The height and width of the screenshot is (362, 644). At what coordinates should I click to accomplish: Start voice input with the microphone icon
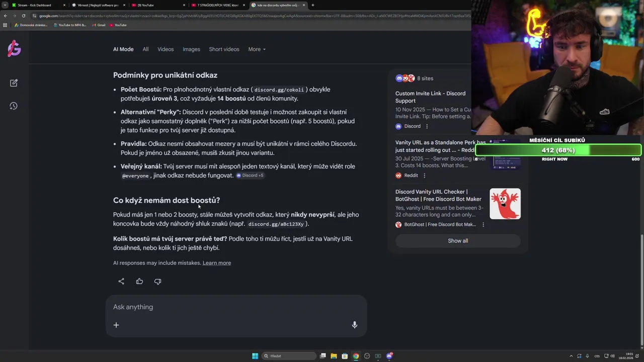[355, 325]
